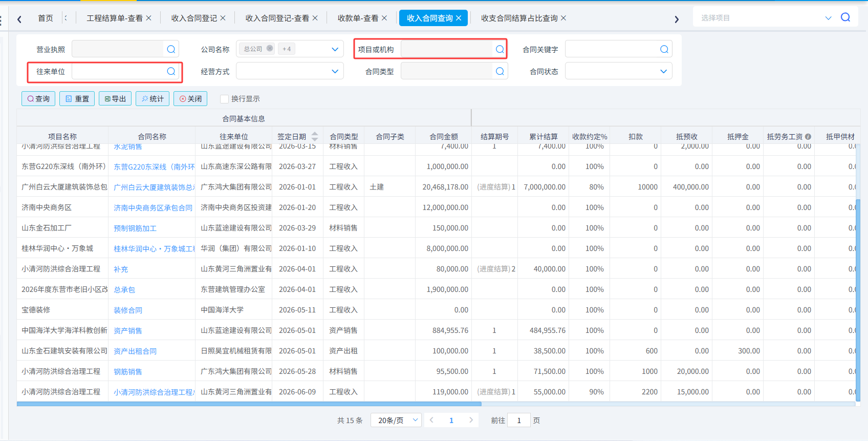The height and width of the screenshot is (441, 868).
Task: Focus the 前往 page number input
Action: pyautogui.click(x=518, y=421)
